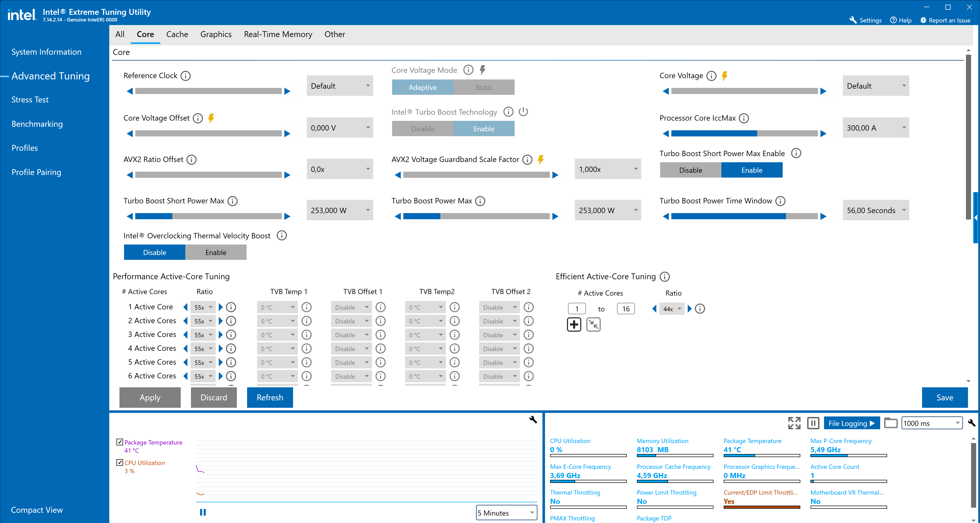Click the Save button
The height and width of the screenshot is (523, 980).
[944, 397]
